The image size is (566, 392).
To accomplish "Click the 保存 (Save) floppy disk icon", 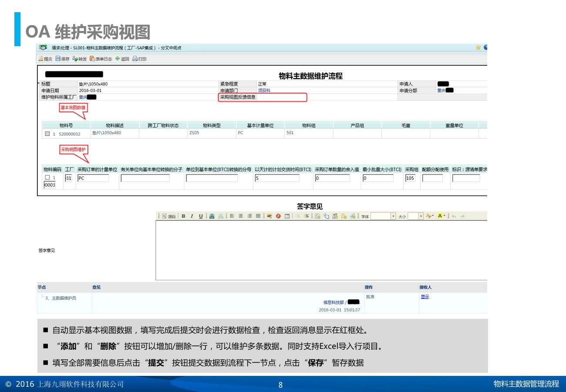I will 58,59.
